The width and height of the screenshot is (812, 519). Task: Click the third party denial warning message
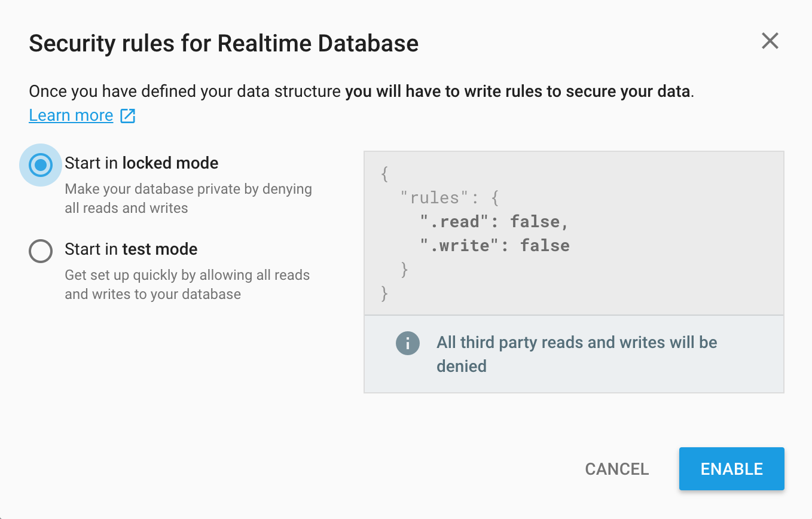click(x=576, y=354)
